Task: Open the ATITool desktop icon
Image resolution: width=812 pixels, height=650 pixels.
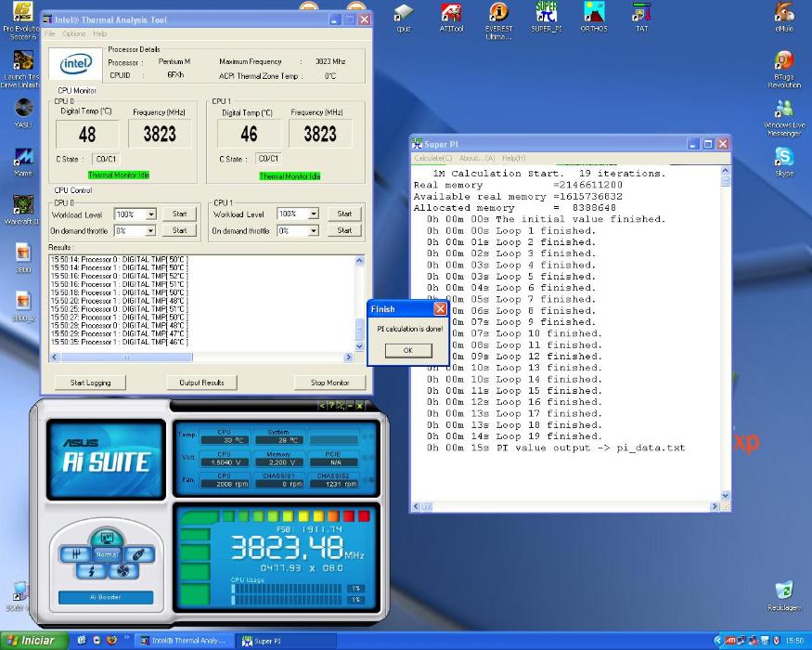Action: [451, 17]
